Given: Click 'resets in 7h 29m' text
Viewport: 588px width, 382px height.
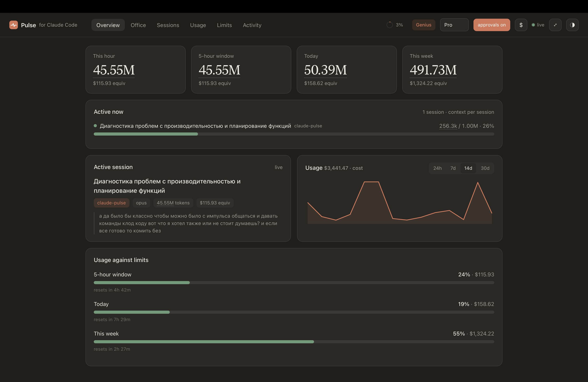Looking at the screenshot, I should pos(112,320).
